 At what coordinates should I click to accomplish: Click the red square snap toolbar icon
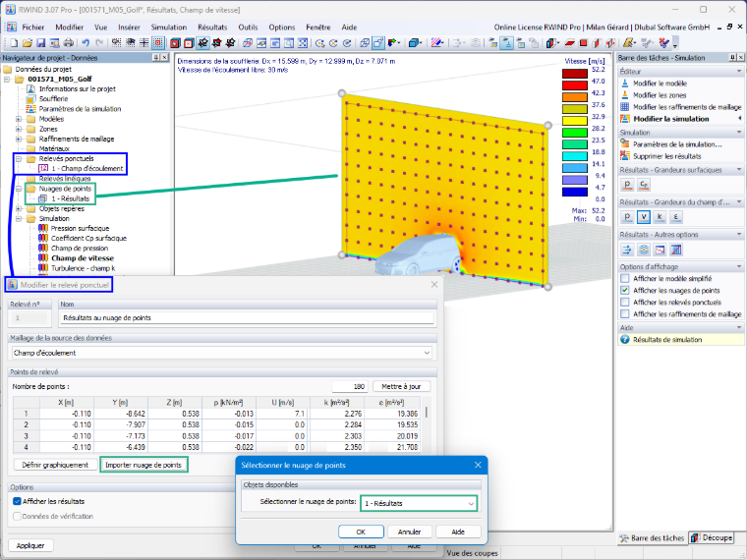pos(158,43)
